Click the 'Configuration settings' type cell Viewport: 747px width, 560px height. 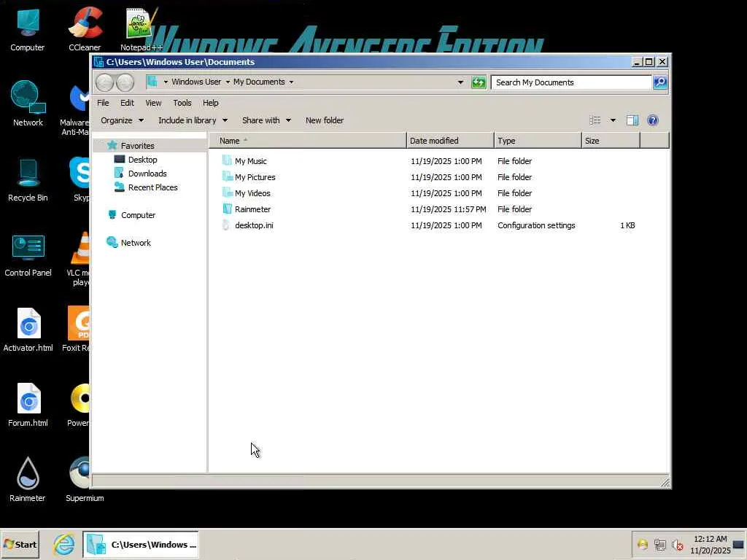tap(536, 225)
